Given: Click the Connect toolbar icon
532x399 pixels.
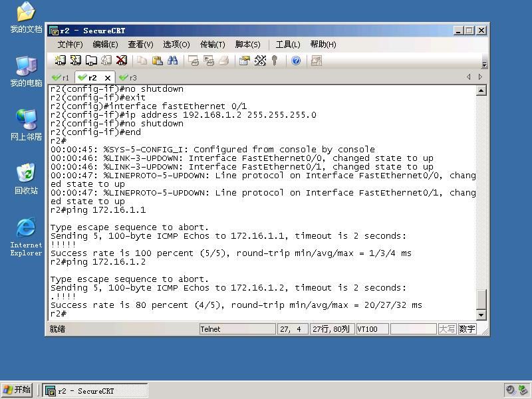Looking at the screenshot, I should click(x=61, y=61).
